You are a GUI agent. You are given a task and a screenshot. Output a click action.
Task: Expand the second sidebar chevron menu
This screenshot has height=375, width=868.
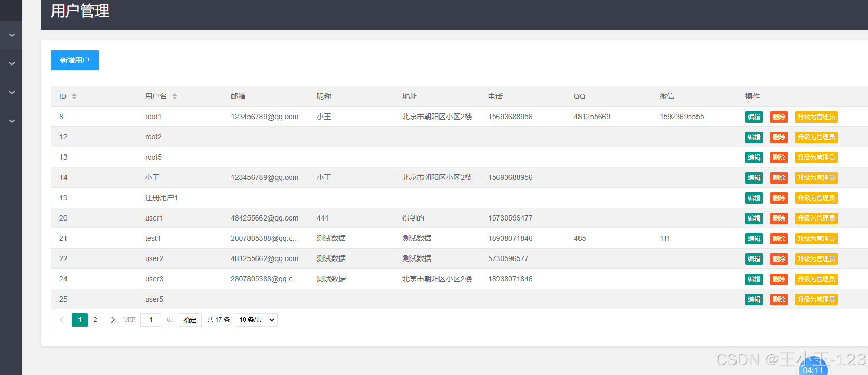11,64
